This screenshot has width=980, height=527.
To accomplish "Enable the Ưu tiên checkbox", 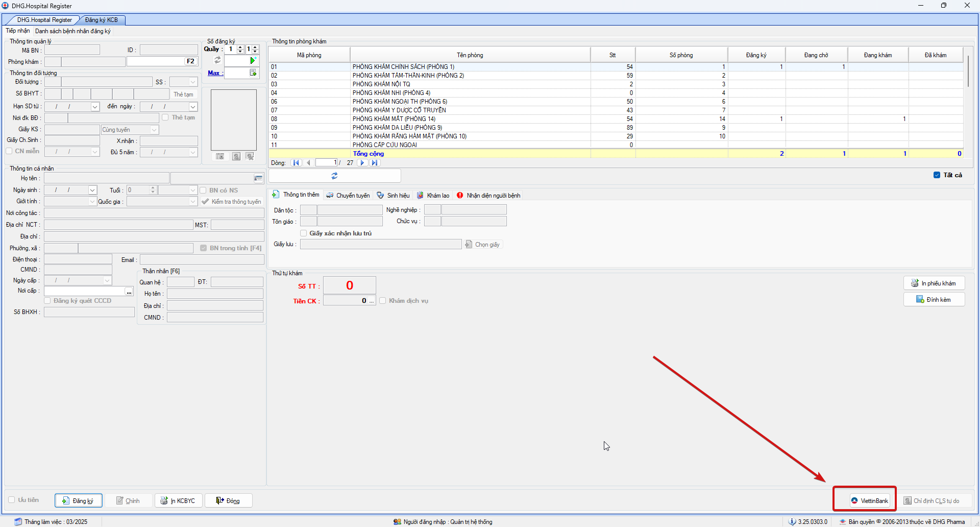I will (12, 500).
